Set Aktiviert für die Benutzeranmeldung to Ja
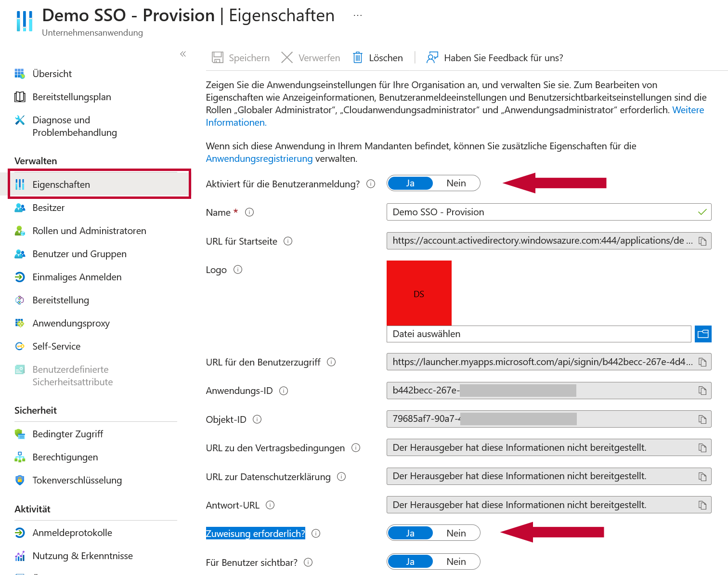The image size is (728, 575). pos(410,183)
